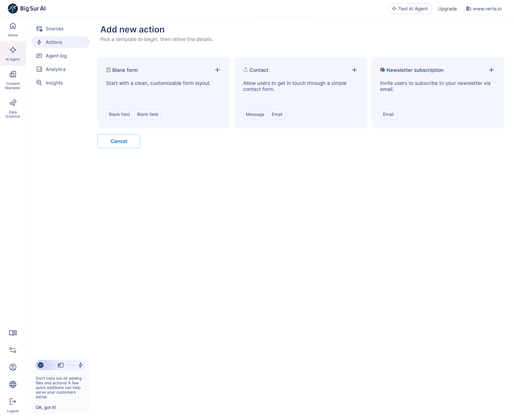The image size is (514, 420).
Task: Click the Logout icon
Action: tap(13, 405)
